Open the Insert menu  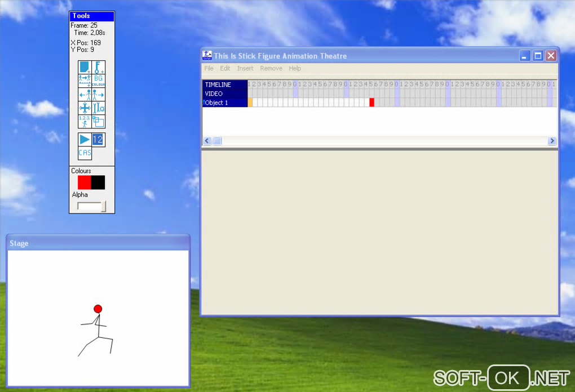point(245,68)
